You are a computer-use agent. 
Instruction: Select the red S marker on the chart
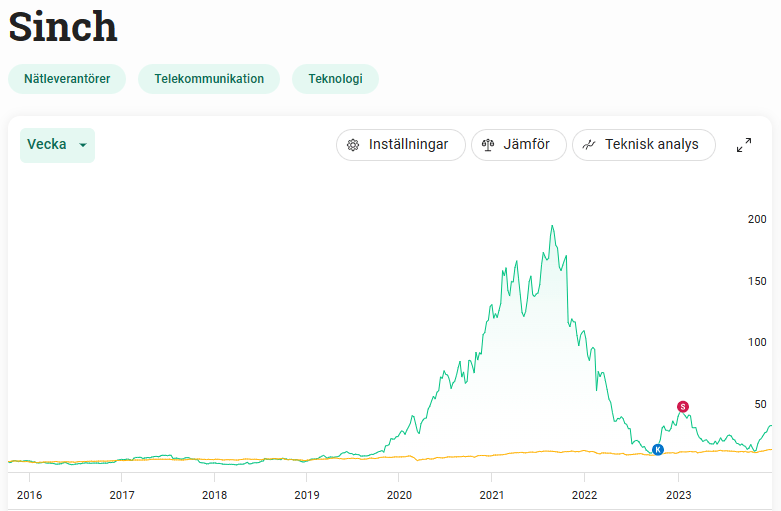point(683,407)
